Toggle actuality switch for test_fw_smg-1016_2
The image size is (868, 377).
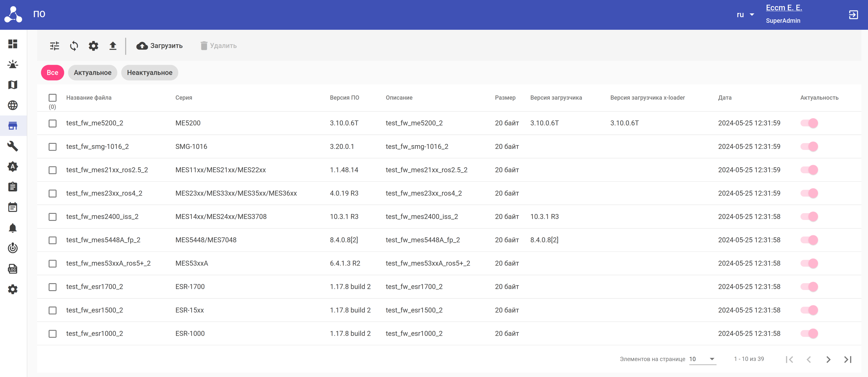click(809, 147)
